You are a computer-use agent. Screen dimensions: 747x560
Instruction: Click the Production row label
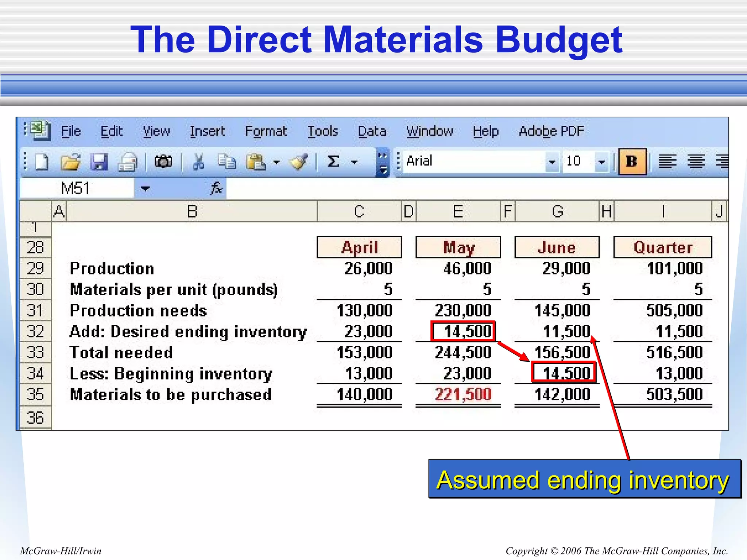[112, 268]
